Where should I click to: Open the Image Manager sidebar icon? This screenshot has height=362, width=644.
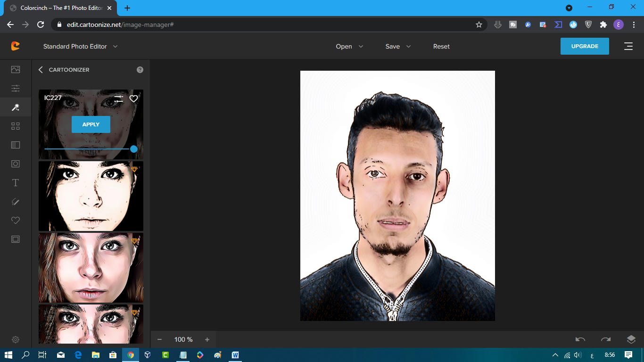pos(16,69)
